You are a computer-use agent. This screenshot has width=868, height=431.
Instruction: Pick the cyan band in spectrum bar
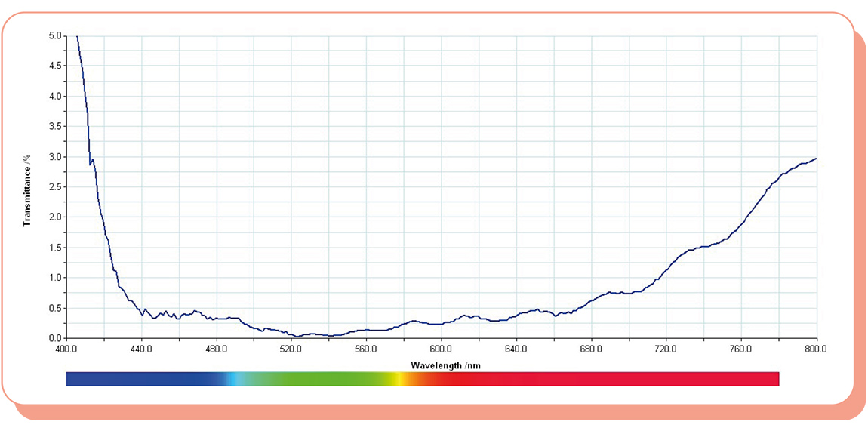click(x=239, y=379)
